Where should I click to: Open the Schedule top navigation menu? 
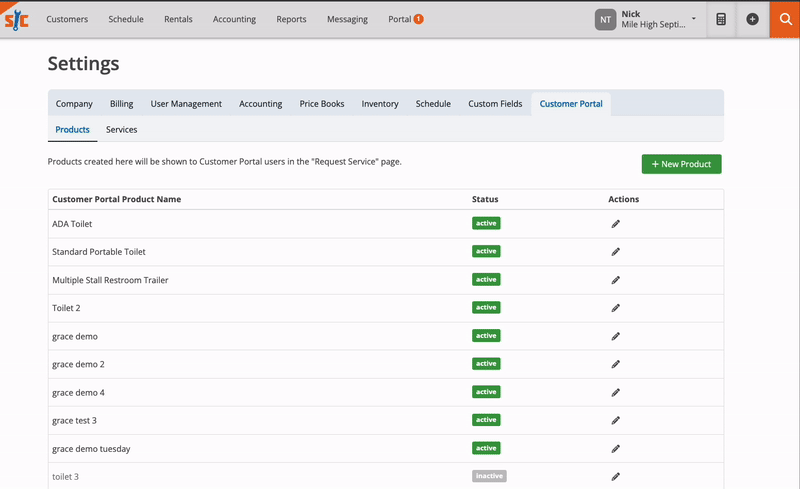tap(126, 19)
